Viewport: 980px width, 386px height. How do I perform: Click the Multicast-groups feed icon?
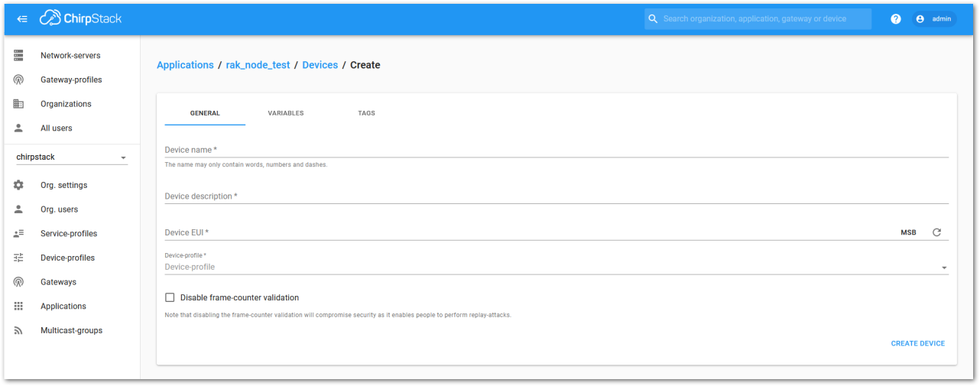(x=19, y=331)
